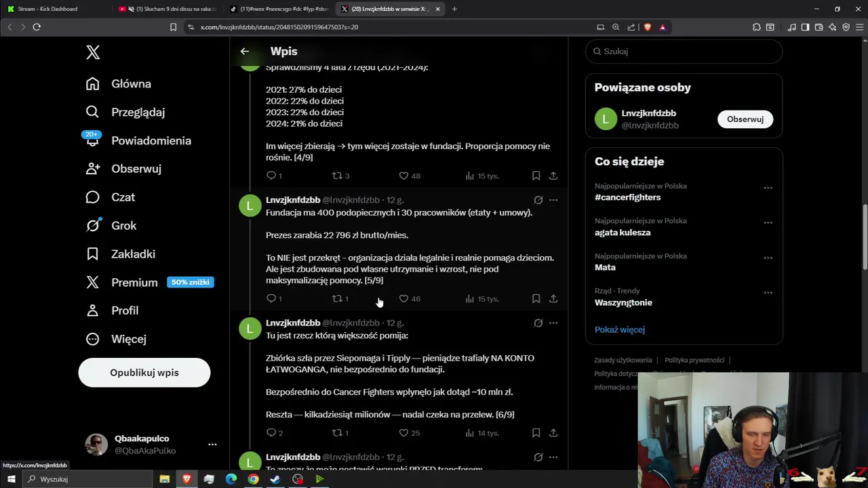This screenshot has height=488, width=868.
Task: Click the Brave Shields icon in address bar
Action: click(x=647, y=27)
